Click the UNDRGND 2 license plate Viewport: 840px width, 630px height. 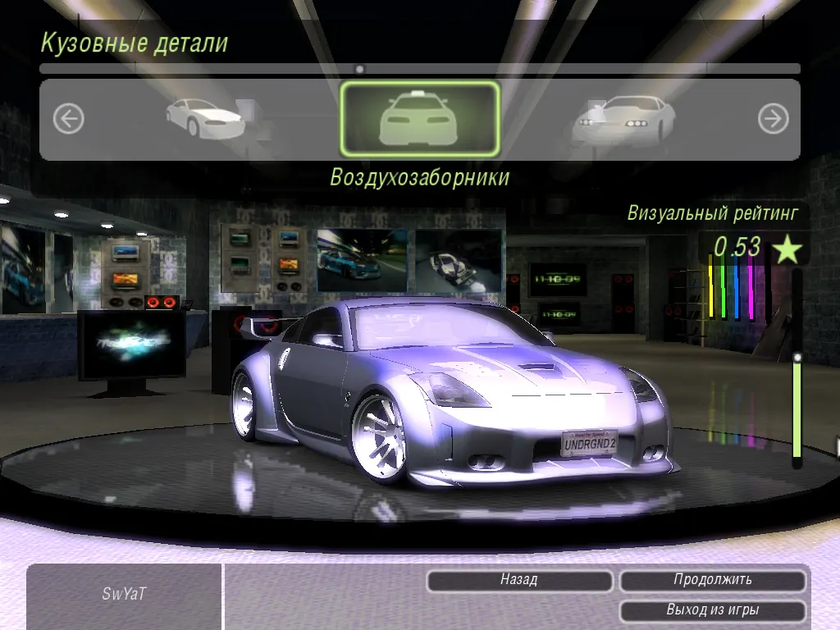tap(590, 444)
